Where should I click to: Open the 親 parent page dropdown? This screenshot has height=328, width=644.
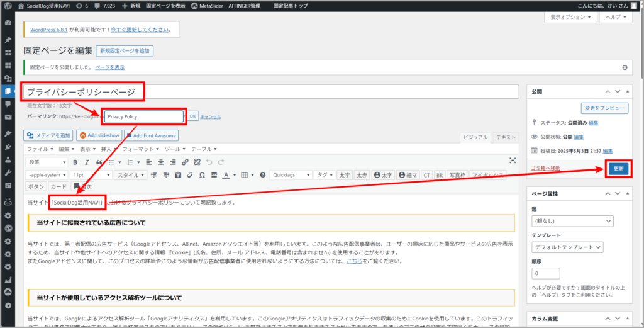tap(572, 221)
